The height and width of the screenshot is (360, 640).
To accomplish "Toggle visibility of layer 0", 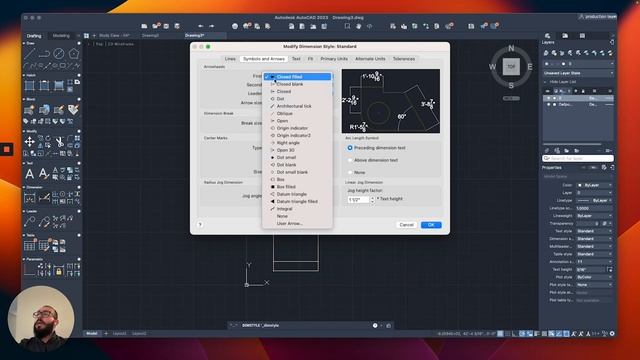I will click(549, 98).
